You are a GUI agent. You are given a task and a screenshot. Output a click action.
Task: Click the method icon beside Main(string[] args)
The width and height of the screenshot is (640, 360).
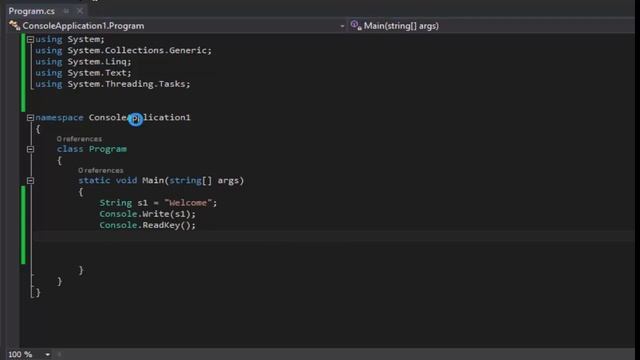pos(356,26)
